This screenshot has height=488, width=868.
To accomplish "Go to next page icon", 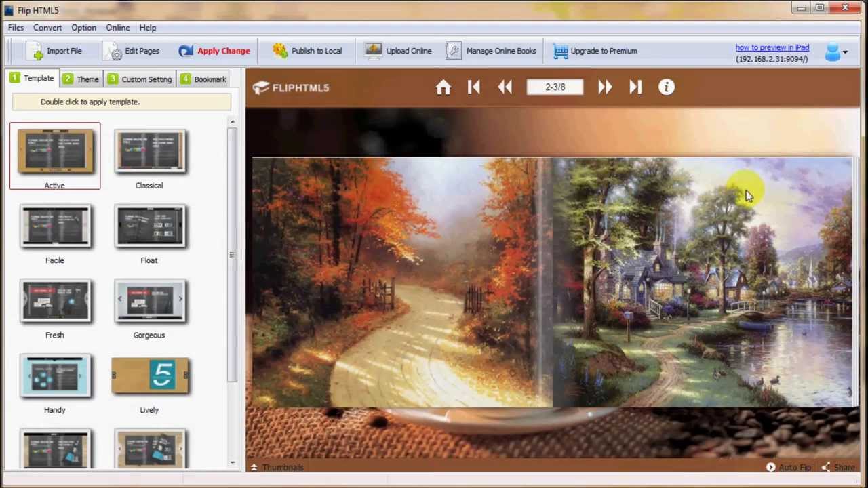I will tap(605, 87).
